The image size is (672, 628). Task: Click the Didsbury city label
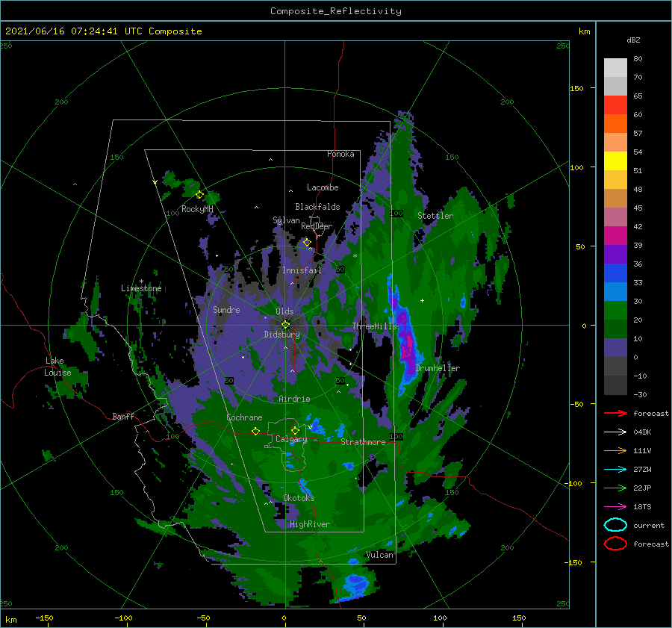(282, 335)
